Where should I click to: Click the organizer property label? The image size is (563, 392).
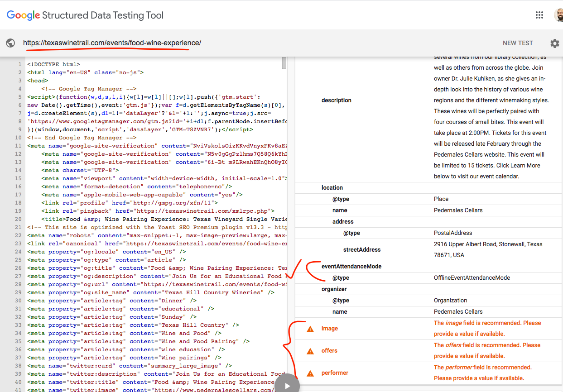334,289
